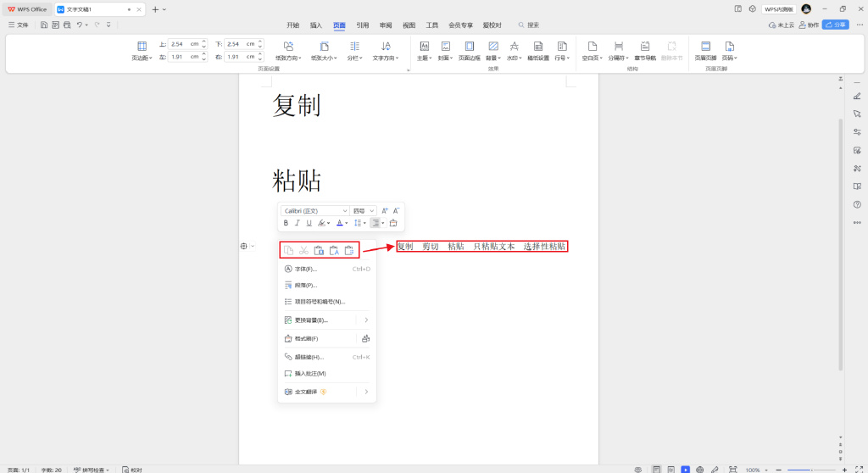Click the 文字方向 text direction icon
Screen dimensions: 868x473
(x=386, y=47)
